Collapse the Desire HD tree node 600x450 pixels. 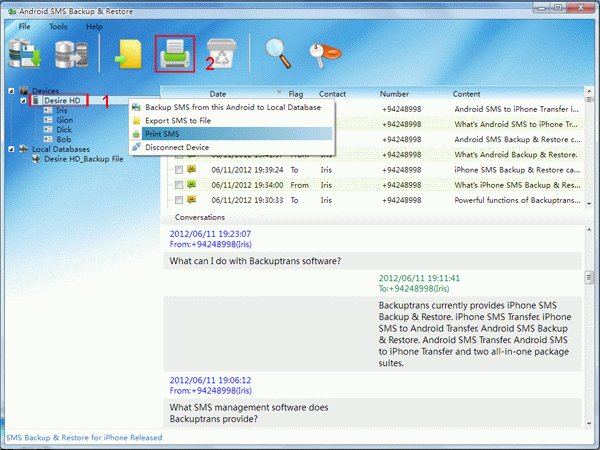click(x=24, y=101)
